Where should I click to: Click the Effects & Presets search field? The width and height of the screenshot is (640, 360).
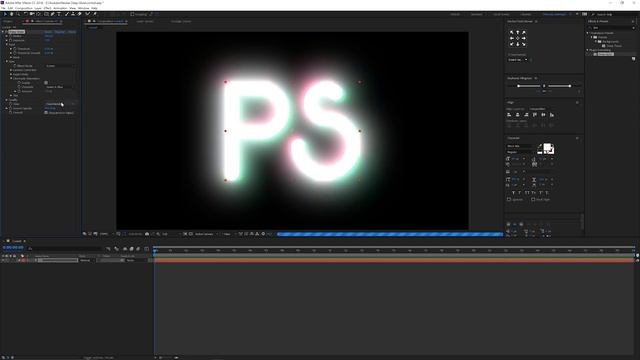point(612,28)
